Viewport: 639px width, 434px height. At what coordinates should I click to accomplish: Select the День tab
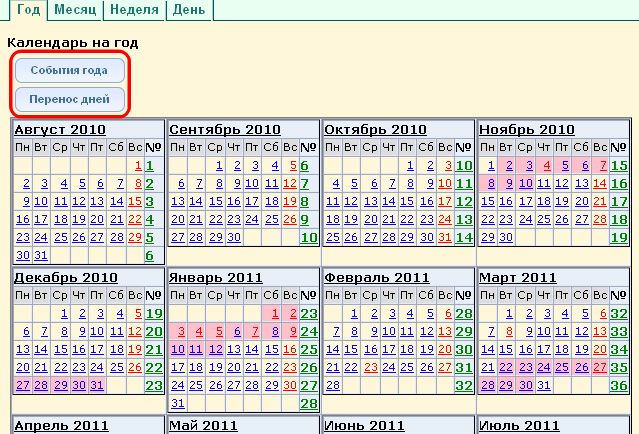coord(189,10)
